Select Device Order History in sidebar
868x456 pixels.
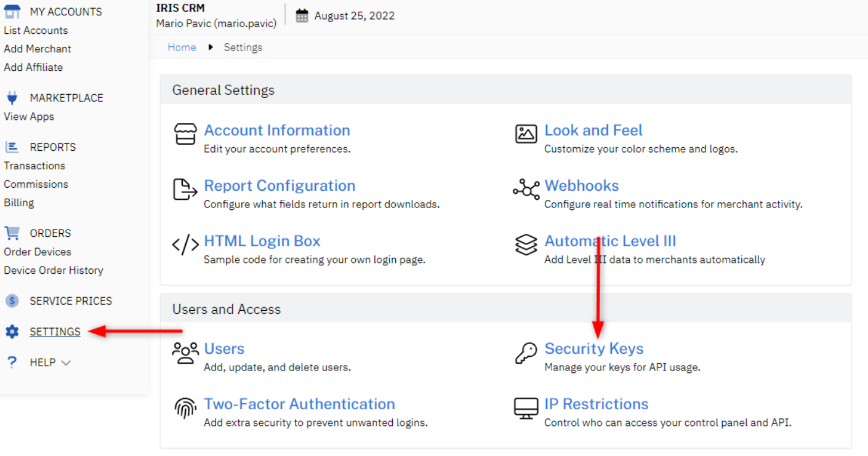coord(54,270)
